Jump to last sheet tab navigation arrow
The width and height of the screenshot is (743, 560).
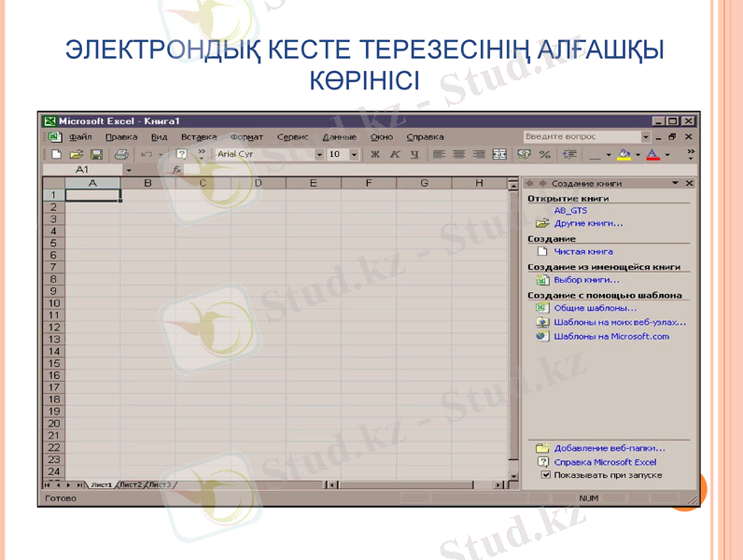tap(79, 484)
